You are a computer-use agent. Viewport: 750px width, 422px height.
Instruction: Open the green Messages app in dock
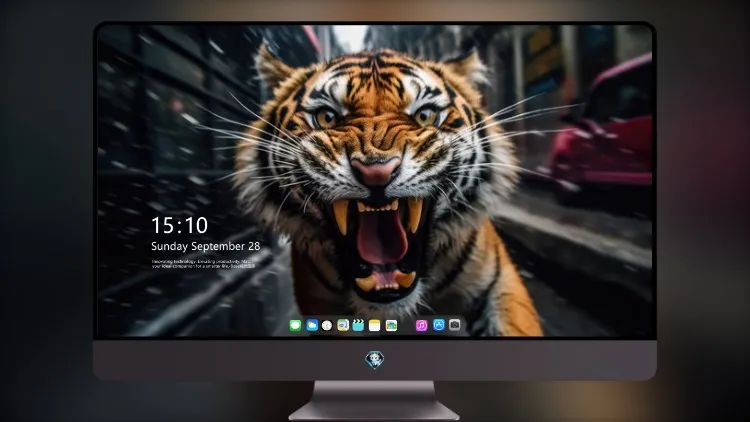295,325
